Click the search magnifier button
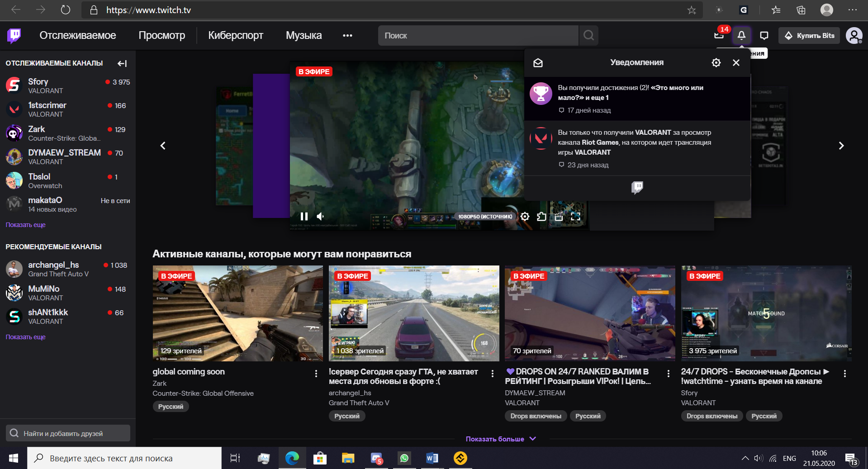 point(588,35)
